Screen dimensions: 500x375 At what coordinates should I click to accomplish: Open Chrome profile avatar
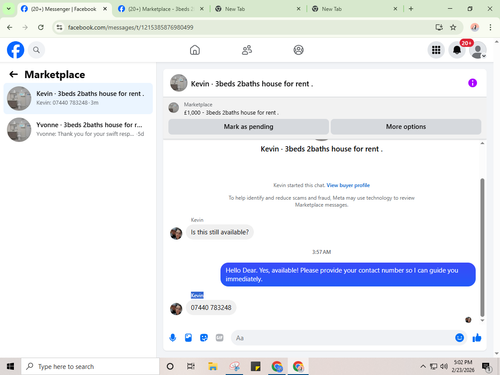(x=475, y=27)
